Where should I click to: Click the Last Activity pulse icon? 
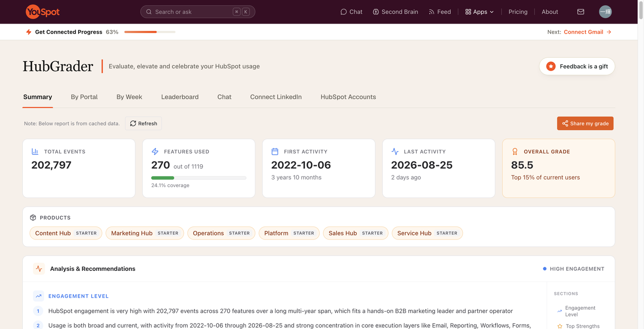394,151
